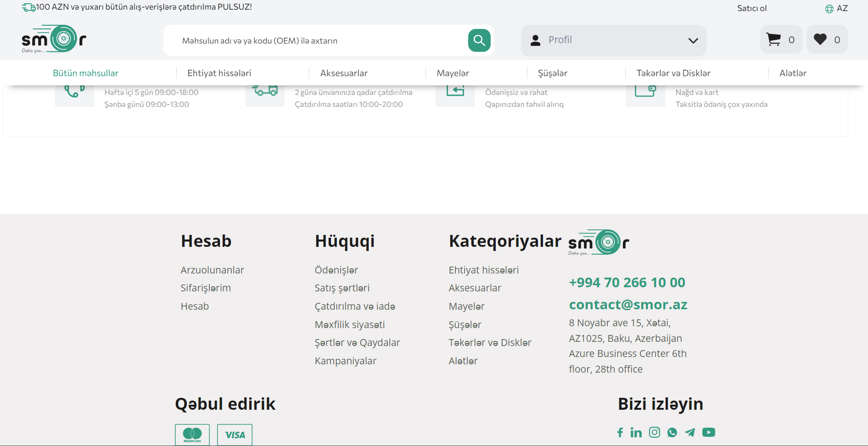Image resolution: width=868 pixels, height=446 pixels.
Task: Open the Ehtiyat hissələri menu
Action: pos(219,73)
